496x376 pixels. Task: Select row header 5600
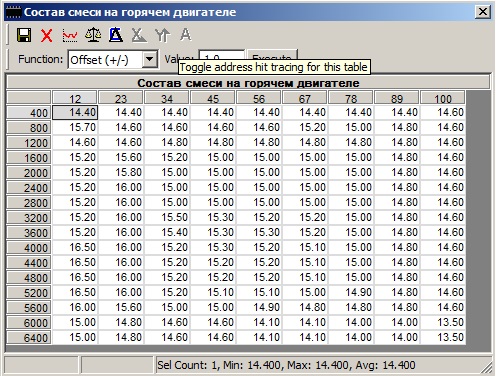(x=29, y=308)
